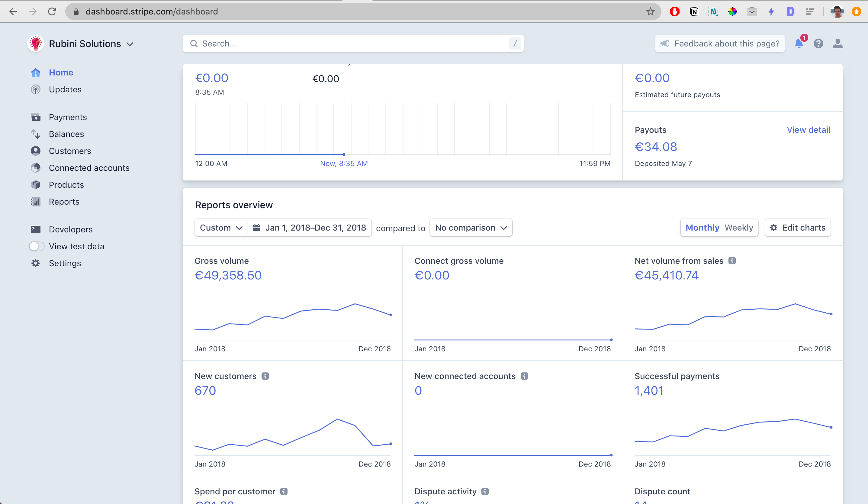Click the Developers terminal icon
Viewport: 868px width, 504px height.
(x=35, y=229)
